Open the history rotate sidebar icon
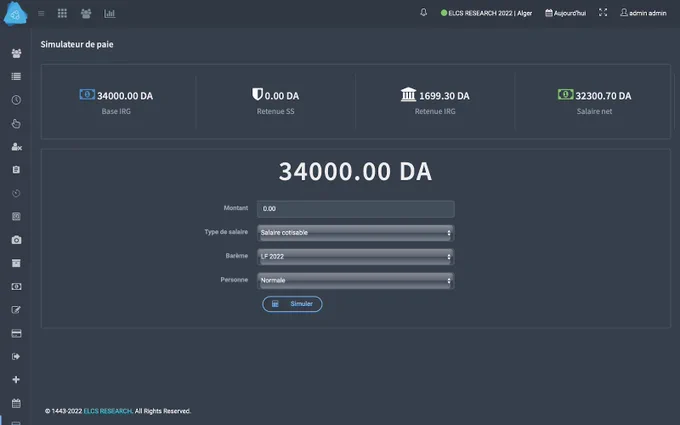680x425 pixels. pyautogui.click(x=16, y=193)
